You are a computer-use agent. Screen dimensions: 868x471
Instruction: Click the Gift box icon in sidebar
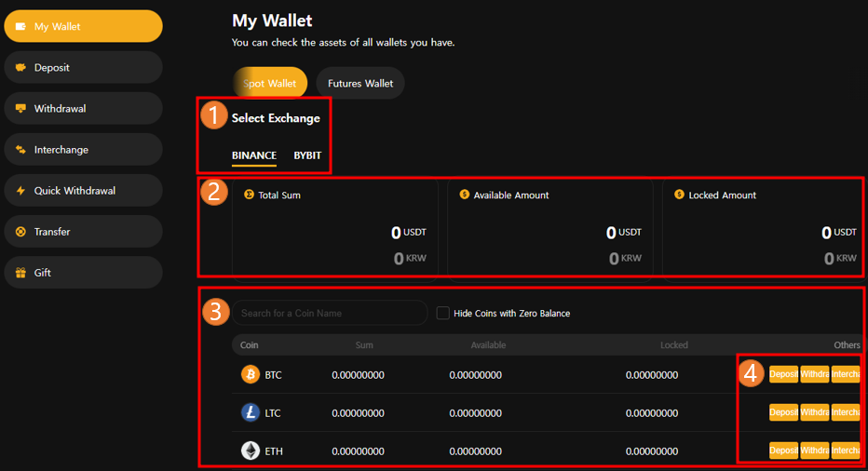pyautogui.click(x=21, y=273)
